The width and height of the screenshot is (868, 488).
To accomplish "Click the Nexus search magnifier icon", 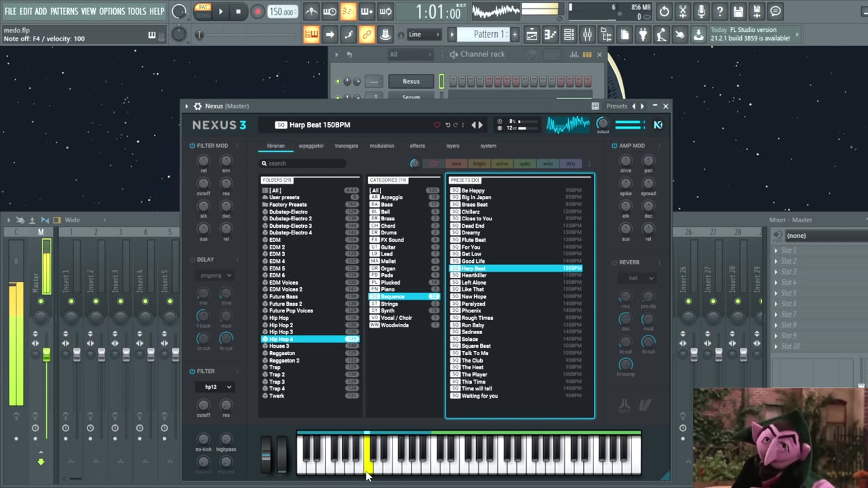I will 264,163.
